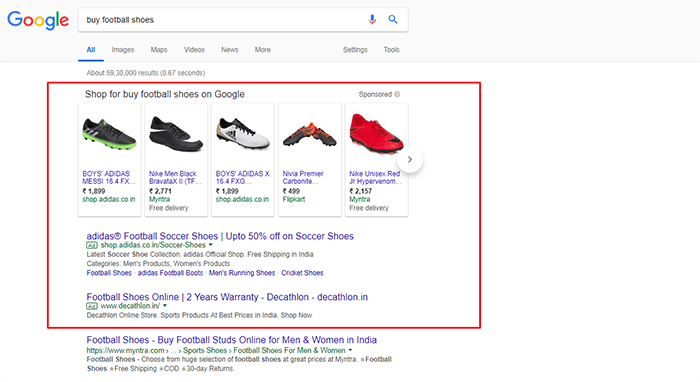Open the Men's Running Shoes sitelink
This screenshot has height=382, width=700.
(x=242, y=273)
